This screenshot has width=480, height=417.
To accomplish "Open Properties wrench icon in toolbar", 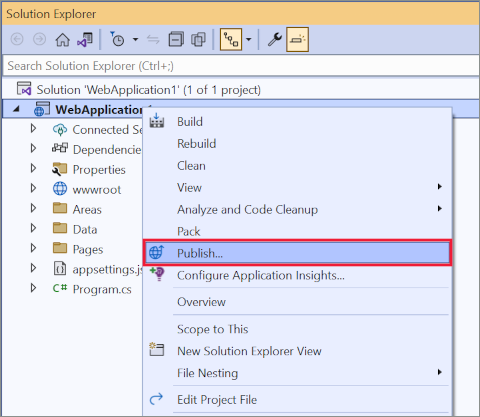I will click(275, 39).
